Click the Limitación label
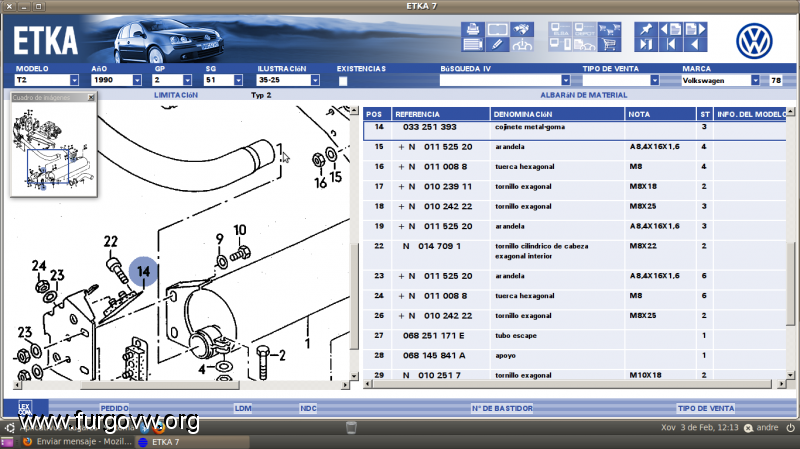The height and width of the screenshot is (449, 800). (176, 95)
